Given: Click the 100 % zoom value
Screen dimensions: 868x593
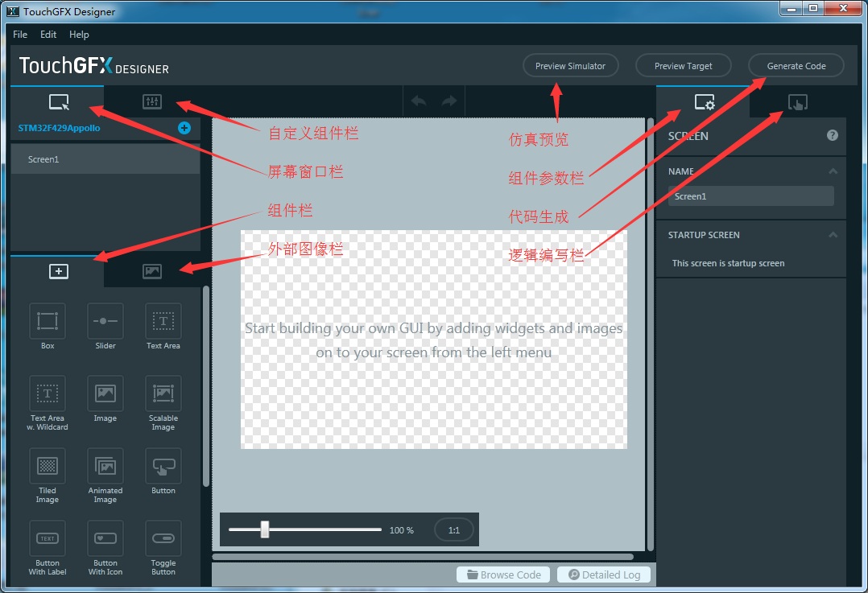Looking at the screenshot, I should [x=401, y=530].
